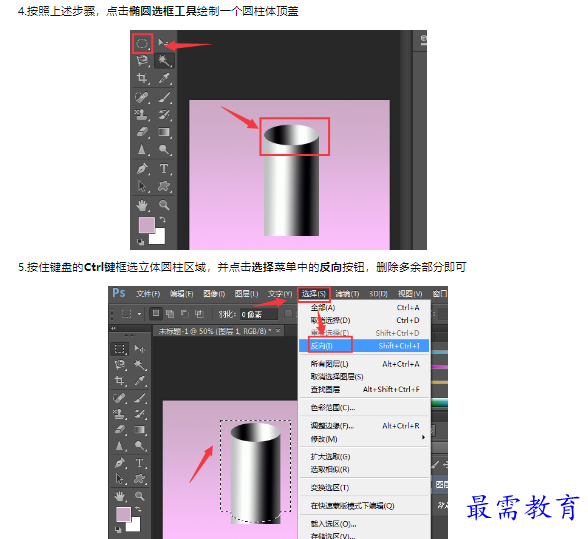588x539 pixels.
Task: Select the Path Selection tool in upper screenshot
Action: coord(142,186)
